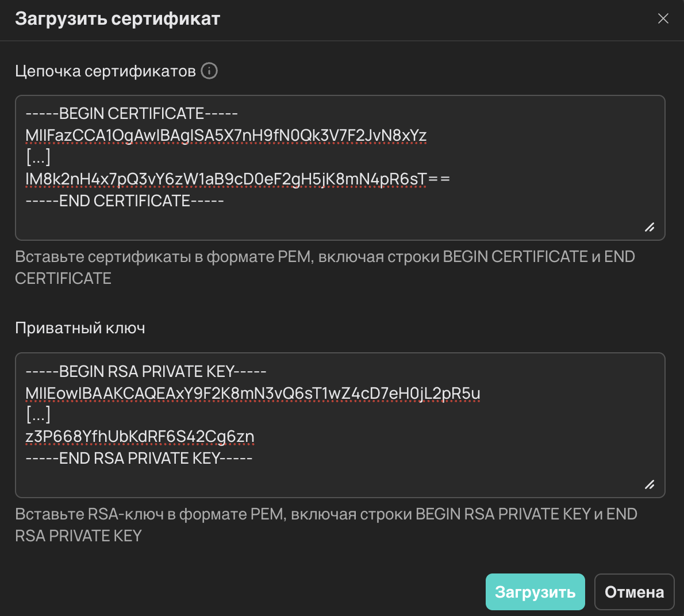Click the line starting with MIIEowIBAAKCAQEAxY9F2
684x616 pixels.
(253, 393)
